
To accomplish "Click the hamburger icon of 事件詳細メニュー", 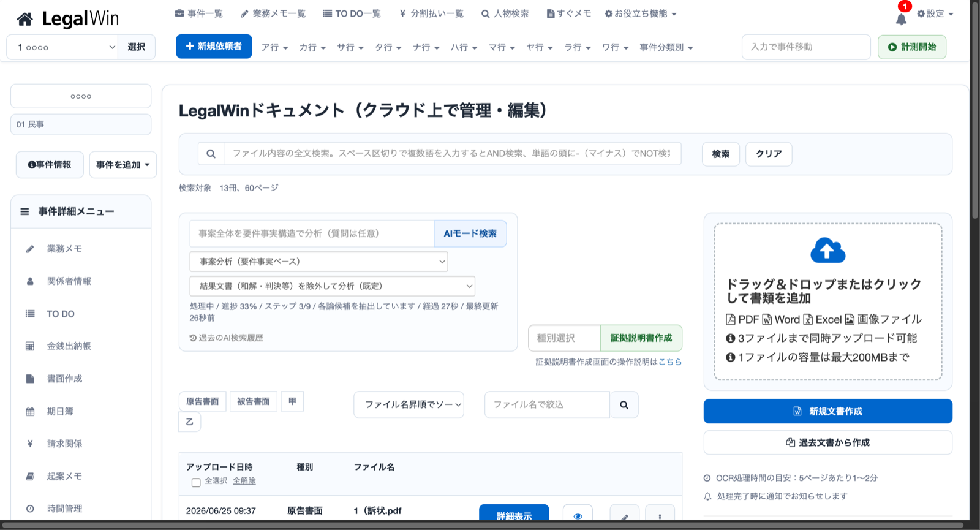I will pyautogui.click(x=24, y=211).
